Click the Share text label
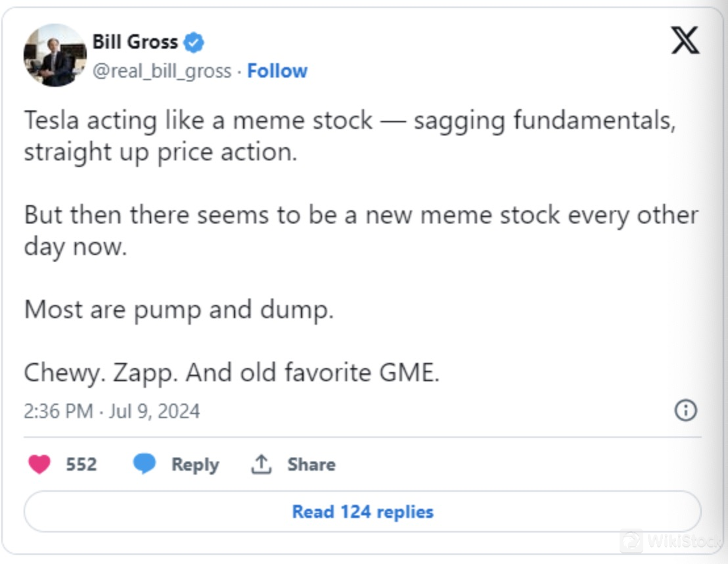This screenshot has height=564, width=728. coord(311,465)
